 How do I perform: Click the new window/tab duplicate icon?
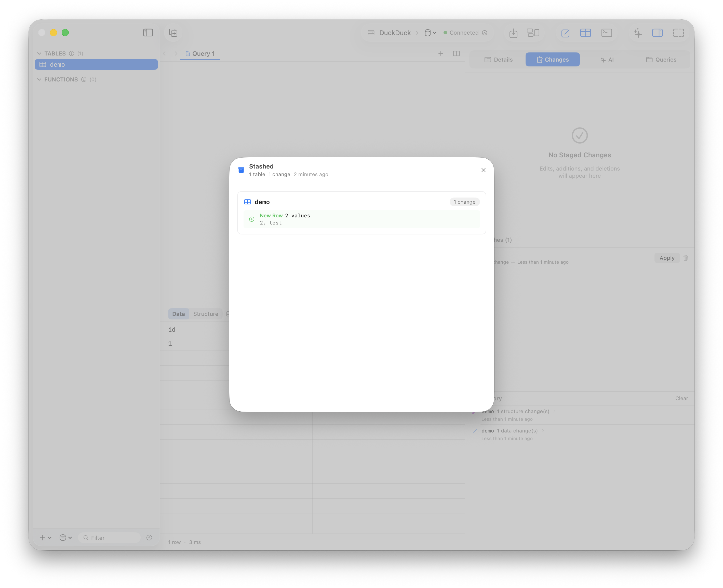click(173, 33)
